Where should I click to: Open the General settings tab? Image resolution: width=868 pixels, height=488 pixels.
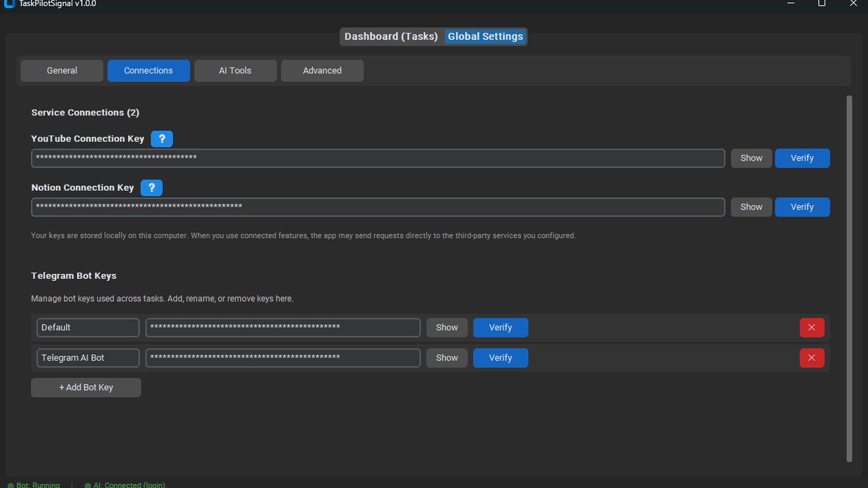click(62, 70)
